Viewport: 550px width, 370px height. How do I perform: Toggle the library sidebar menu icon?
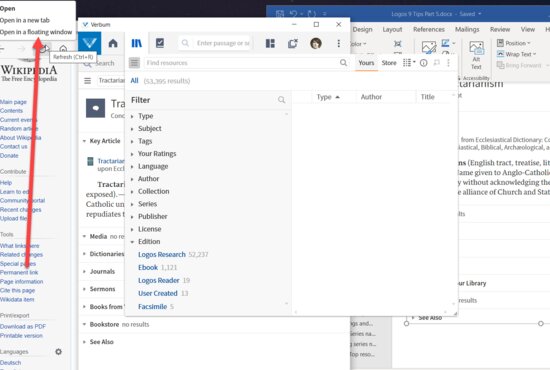pyautogui.click(x=134, y=63)
